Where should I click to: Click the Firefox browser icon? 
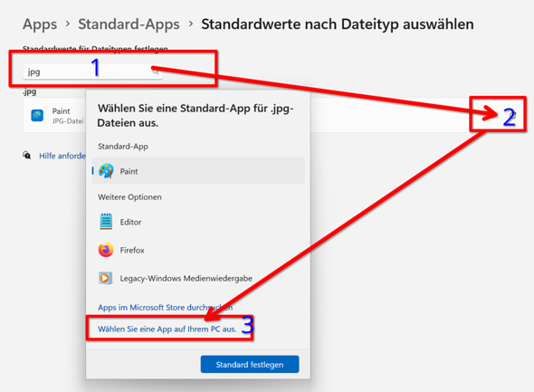(106, 250)
